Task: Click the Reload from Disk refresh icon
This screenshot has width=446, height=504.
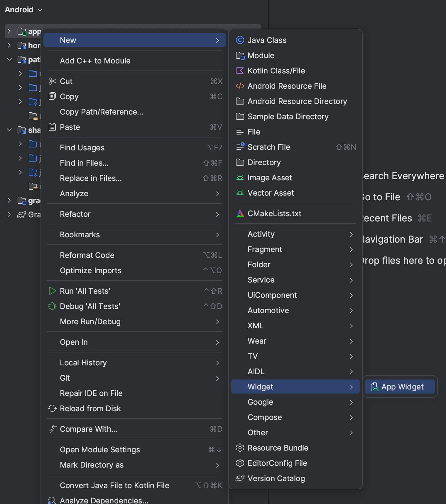Action: point(52,408)
